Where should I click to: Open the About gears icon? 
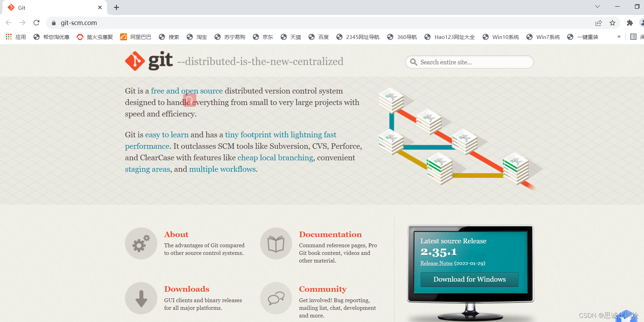[141, 243]
